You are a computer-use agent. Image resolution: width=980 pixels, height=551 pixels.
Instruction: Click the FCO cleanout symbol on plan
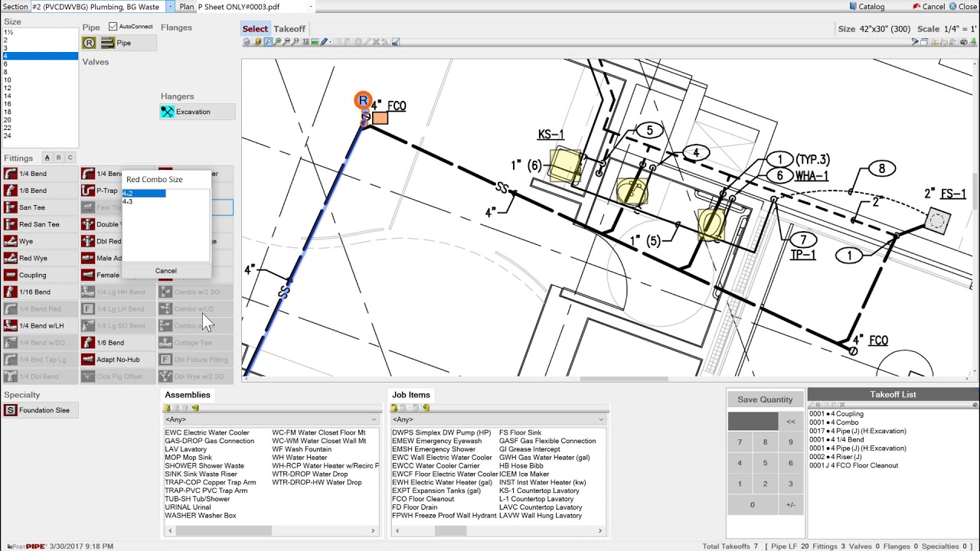click(380, 118)
